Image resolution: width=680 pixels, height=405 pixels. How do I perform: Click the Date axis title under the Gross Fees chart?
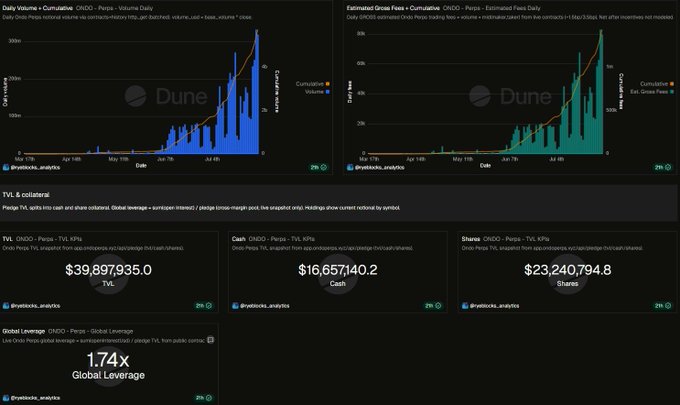(x=485, y=166)
